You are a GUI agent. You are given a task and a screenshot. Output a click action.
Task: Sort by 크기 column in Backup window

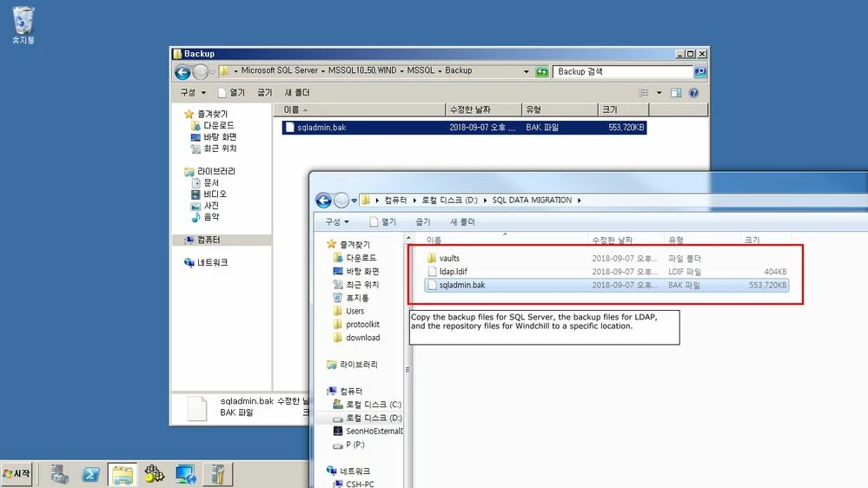pos(623,109)
